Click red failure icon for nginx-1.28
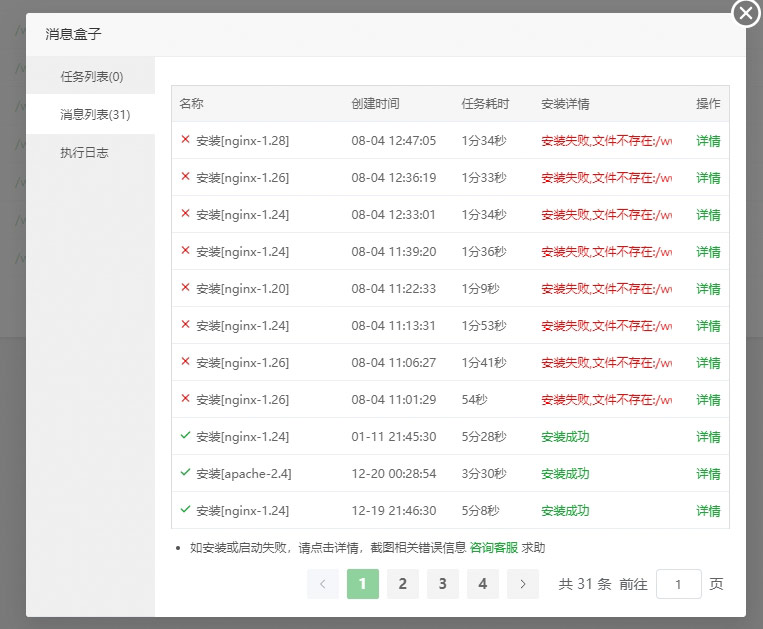The width and height of the screenshot is (763, 629). pyautogui.click(x=185, y=140)
